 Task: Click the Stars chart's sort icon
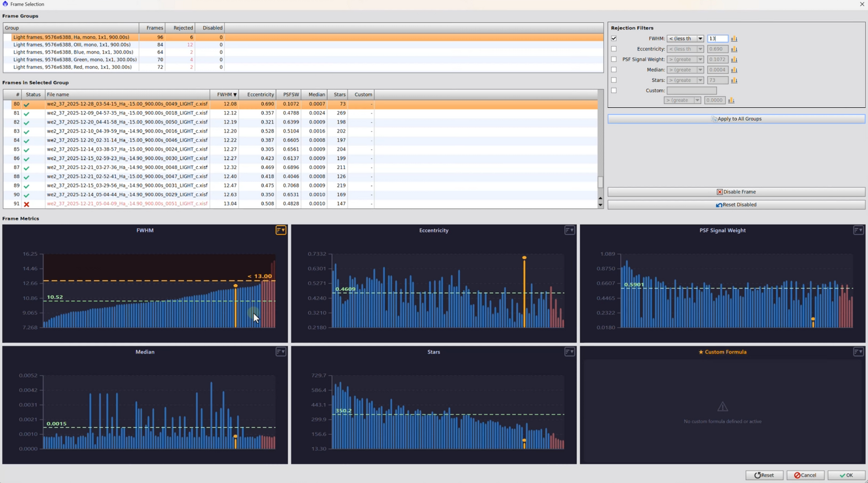pyautogui.click(x=569, y=352)
